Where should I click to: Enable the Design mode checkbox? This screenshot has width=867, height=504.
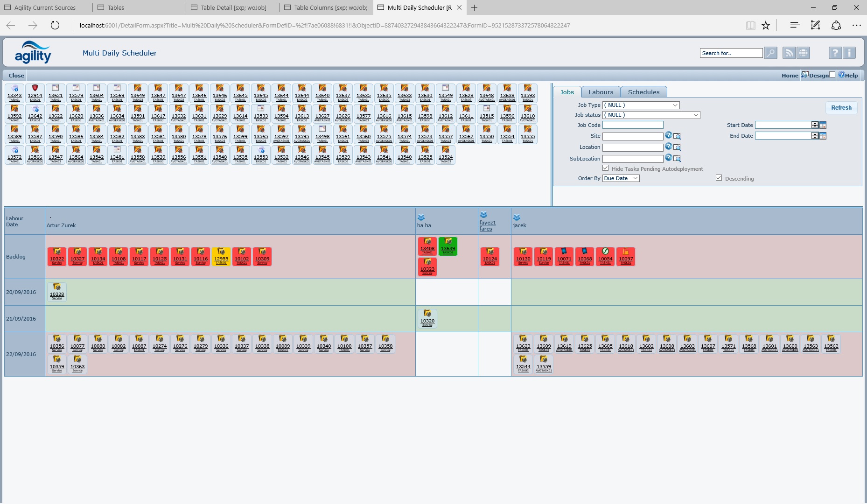click(x=832, y=75)
